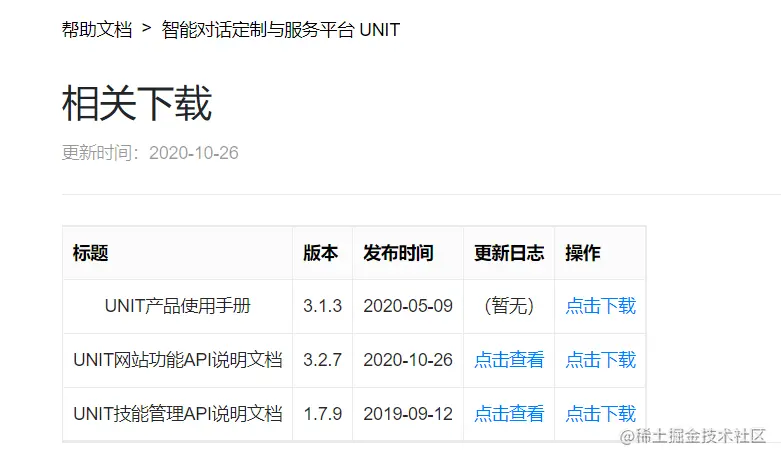Select the 相关下载 page heading
Screen dimensions: 781x460
tap(137, 103)
